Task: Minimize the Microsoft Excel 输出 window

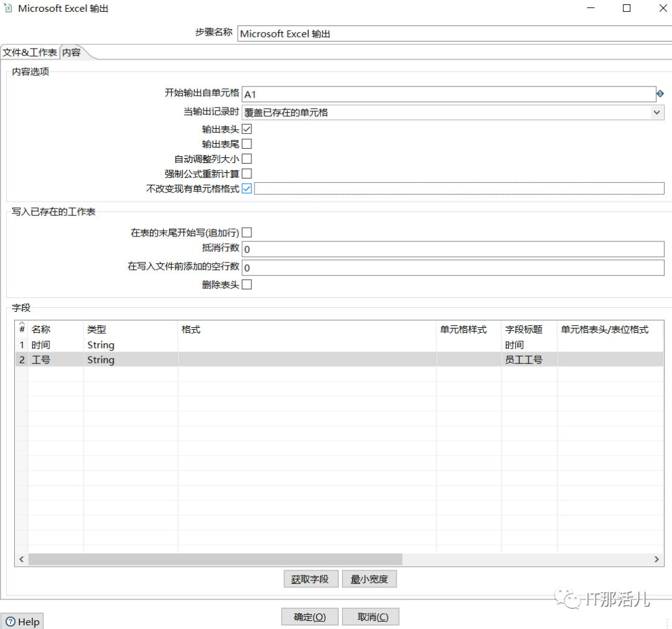Action: coord(590,8)
